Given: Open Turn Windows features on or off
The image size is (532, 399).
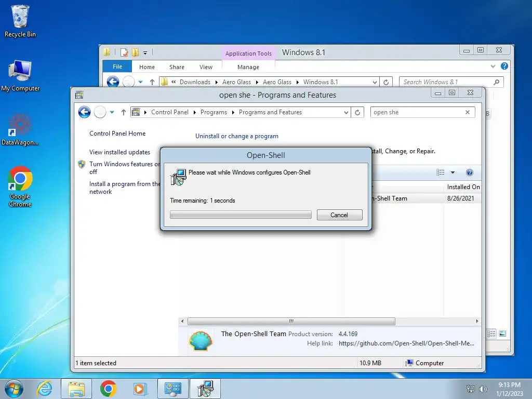Looking at the screenshot, I should coord(125,168).
